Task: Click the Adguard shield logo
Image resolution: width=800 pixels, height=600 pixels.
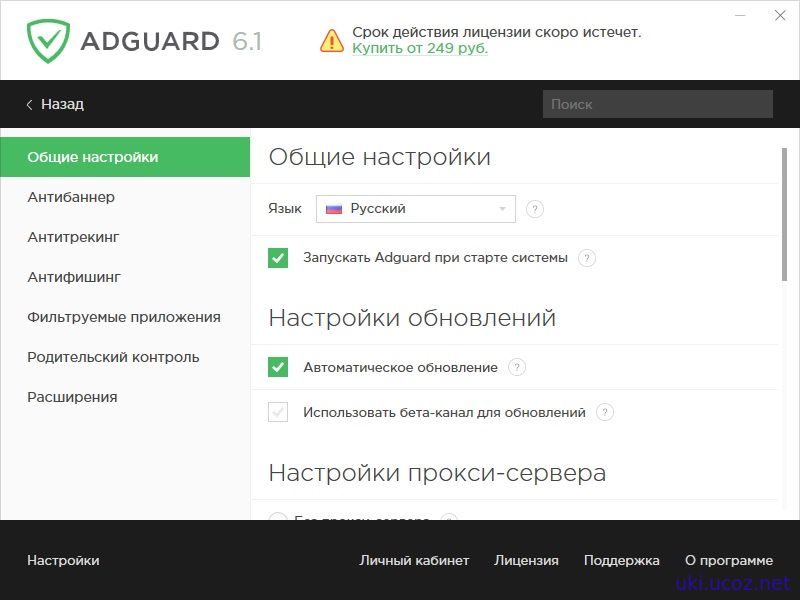Action: click(x=48, y=41)
